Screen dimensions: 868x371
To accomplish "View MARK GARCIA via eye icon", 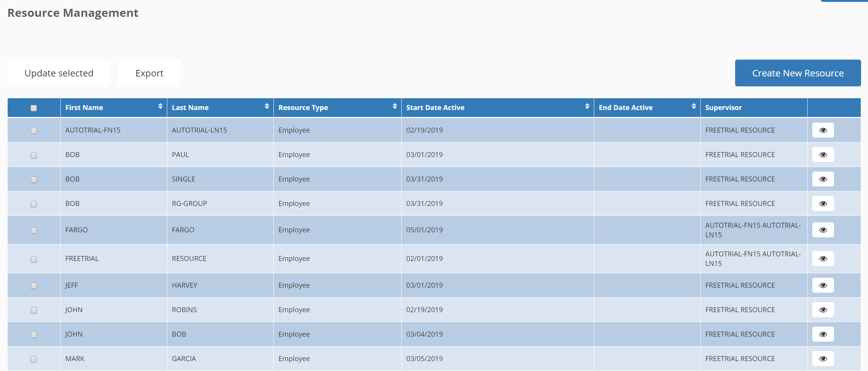I will [x=823, y=359].
